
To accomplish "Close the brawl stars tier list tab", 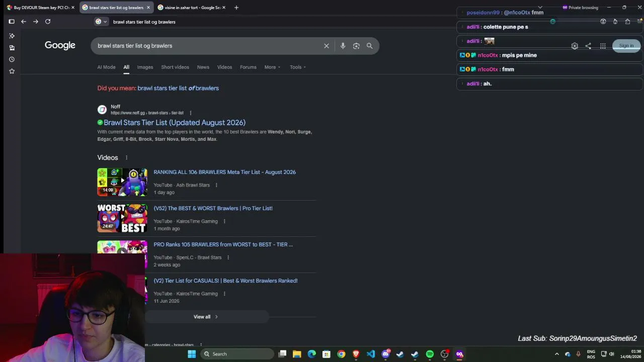I will (x=148, y=8).
